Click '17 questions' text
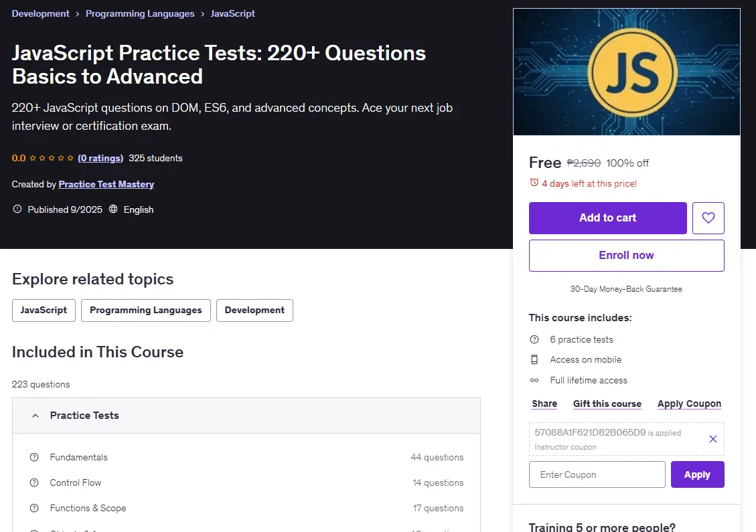The width and height of the screenshot is (756, 532). click(x=438, y=508)
